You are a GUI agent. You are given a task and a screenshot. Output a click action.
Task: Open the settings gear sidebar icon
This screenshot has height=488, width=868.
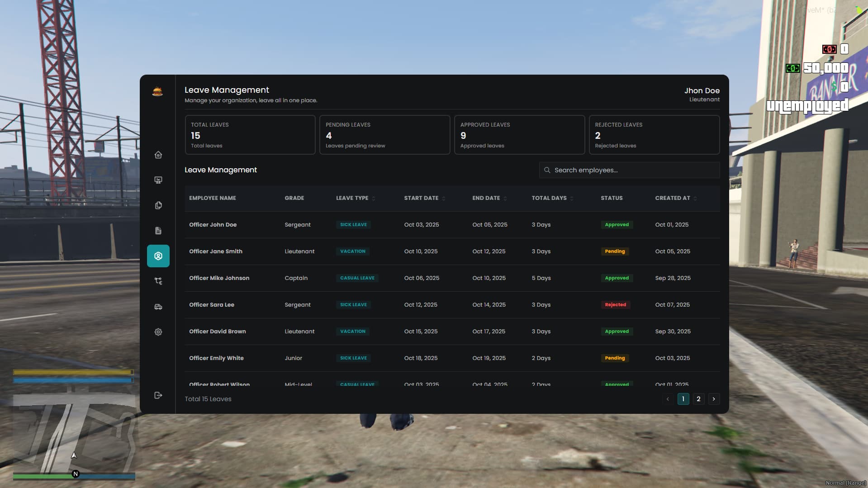click(x=158, y=332)
